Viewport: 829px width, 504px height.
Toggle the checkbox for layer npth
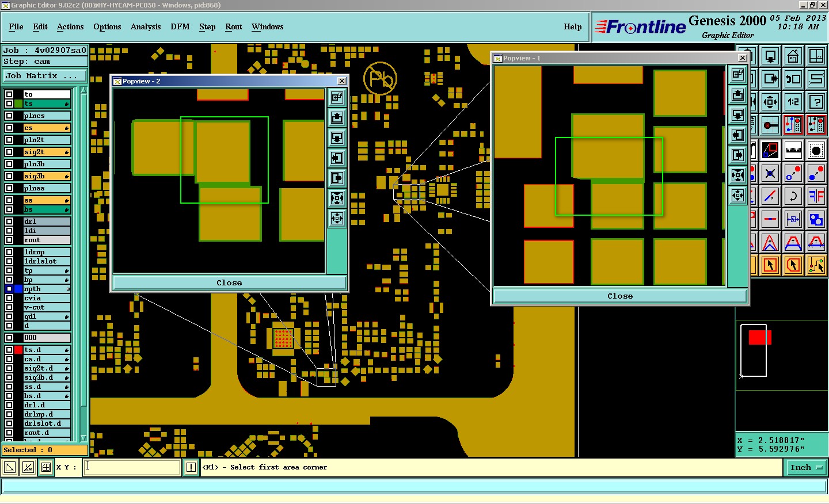(9, 289)
